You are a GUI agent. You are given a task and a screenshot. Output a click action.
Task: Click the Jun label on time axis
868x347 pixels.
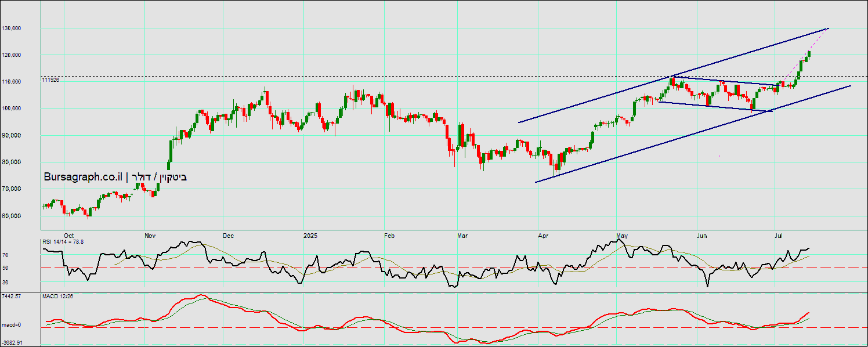coord(702,236)
